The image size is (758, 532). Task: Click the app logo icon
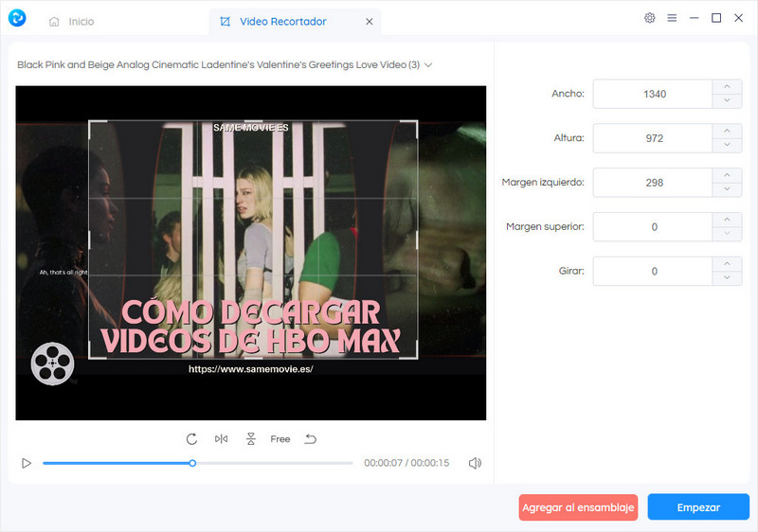click(17, 18)
